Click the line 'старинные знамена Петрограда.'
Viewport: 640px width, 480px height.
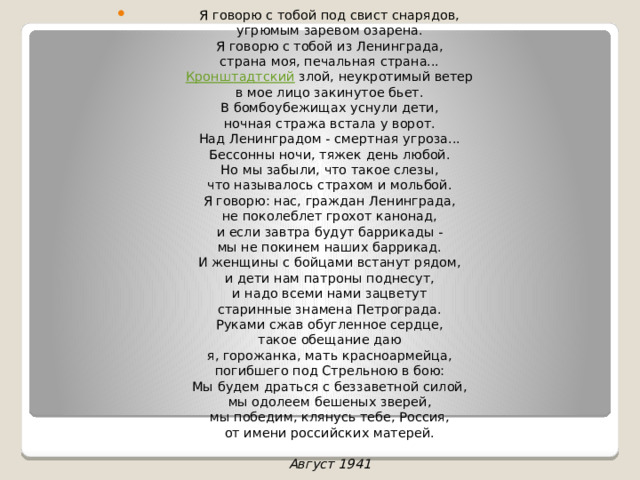329,309
